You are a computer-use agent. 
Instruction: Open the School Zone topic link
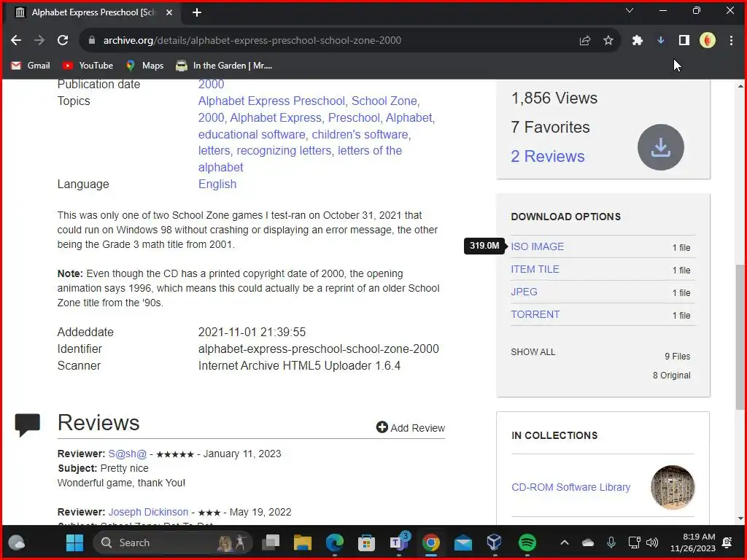(x=384, y=101)
